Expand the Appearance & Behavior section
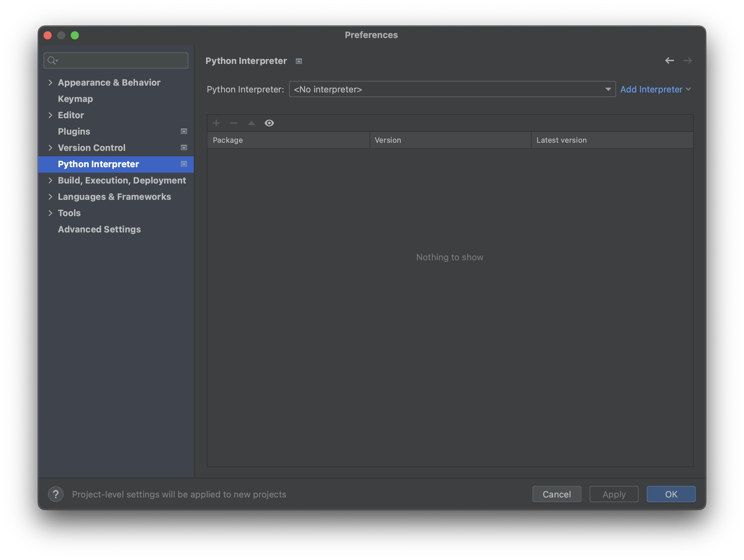744x560 pixels. tap(50, 82)
